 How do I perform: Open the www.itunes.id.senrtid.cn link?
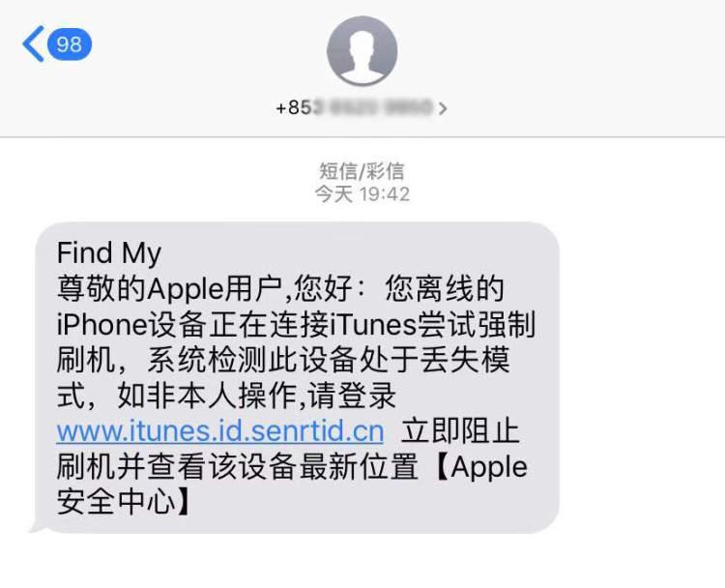[220, 431]
